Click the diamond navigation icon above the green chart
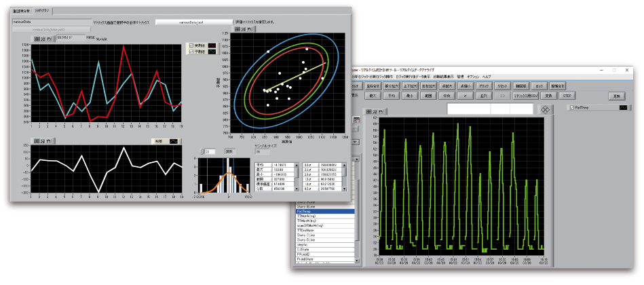The width and height of the screenshot is (644, 285). tap(546, 109)
